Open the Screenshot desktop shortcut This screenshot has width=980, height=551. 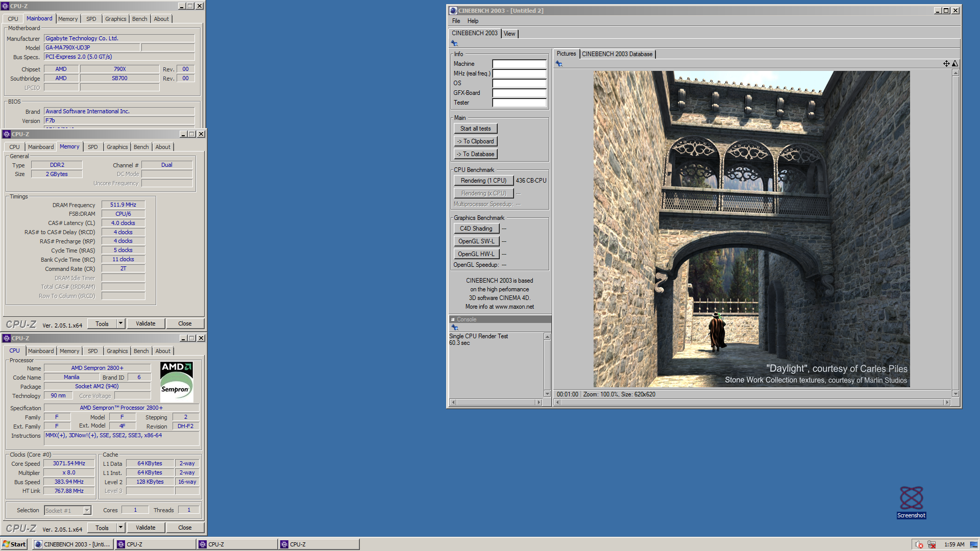911,502
